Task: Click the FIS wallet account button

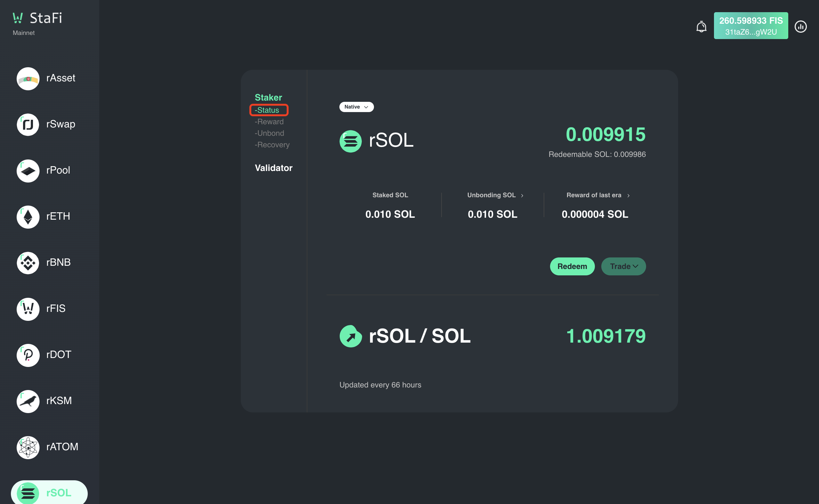Action: pos(751,26)
